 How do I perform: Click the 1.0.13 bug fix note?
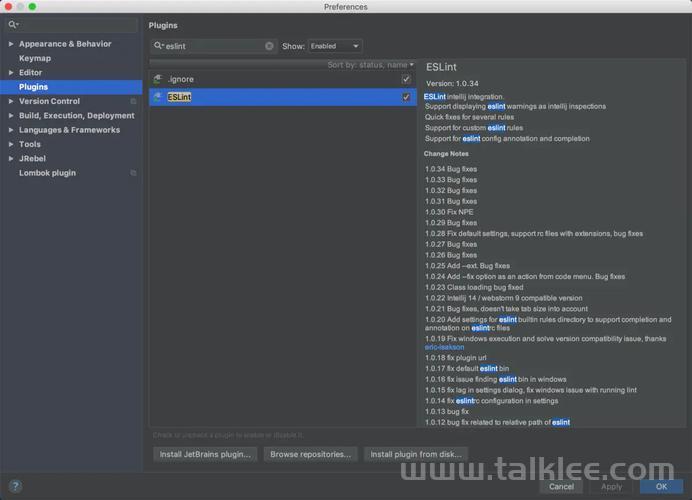tap(447, 412)
